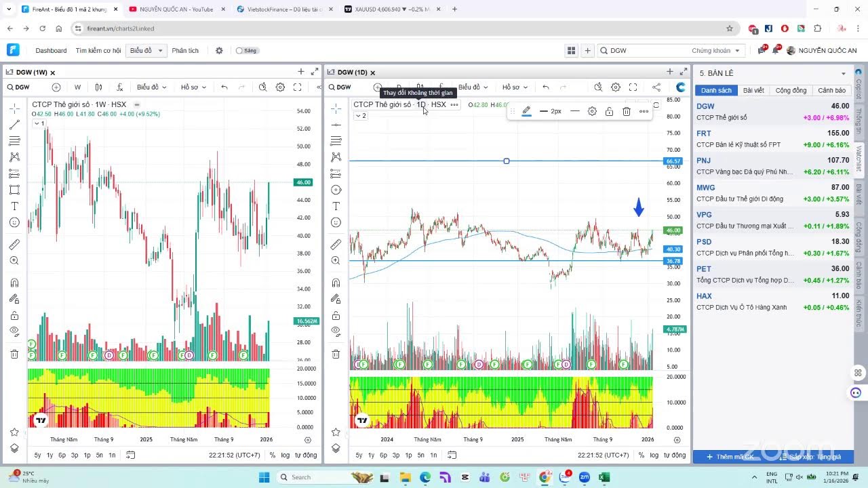Viewport: 868px width, 488px height.
Task: Expand 5. BÁN LẺ watchlist dropdown
Action: (844, 73)
